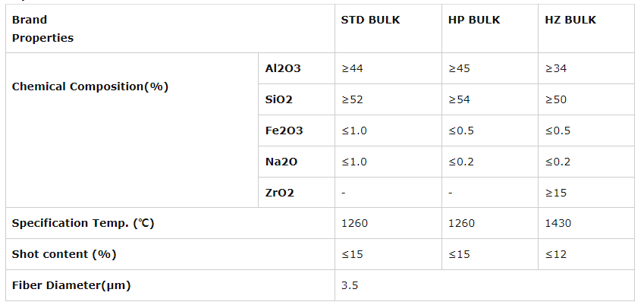Image resolution: width=644 pixels, height=305 pixels.
Task: Click the Specification Temp. row label
Action: coord(83,224)
